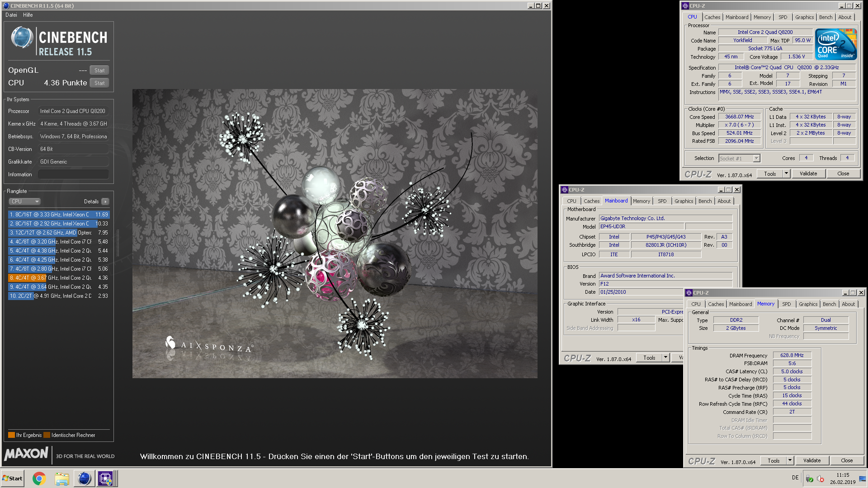Screen dimensions: 868x488
Task: Close the CPU-Z Mainboard window with X
Action: (737, 190)
